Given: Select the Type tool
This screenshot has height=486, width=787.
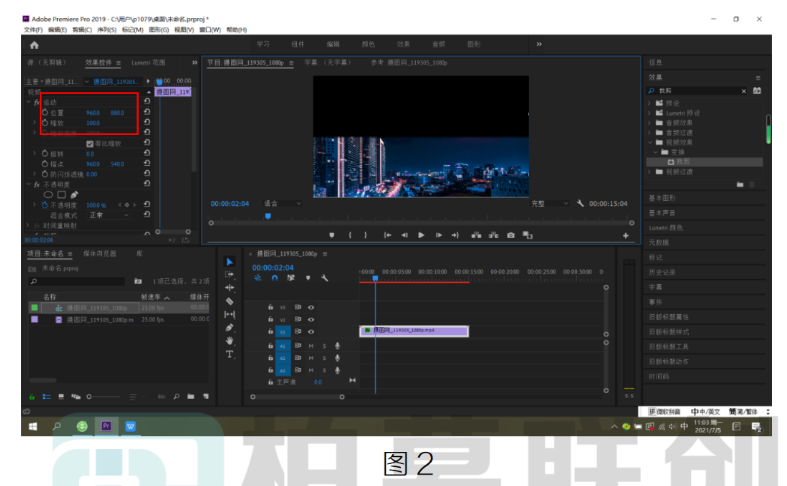Looking at the screenshot, I should point(229,354).
